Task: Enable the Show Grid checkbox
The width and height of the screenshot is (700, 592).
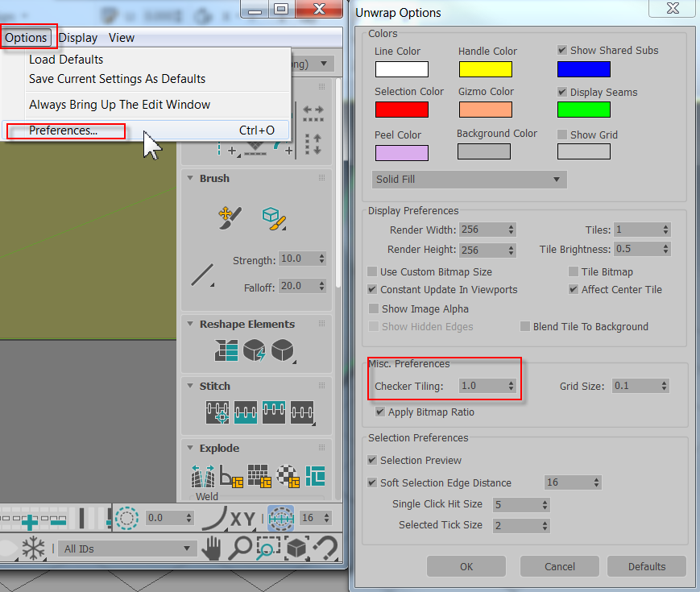Action: (562, 135)
